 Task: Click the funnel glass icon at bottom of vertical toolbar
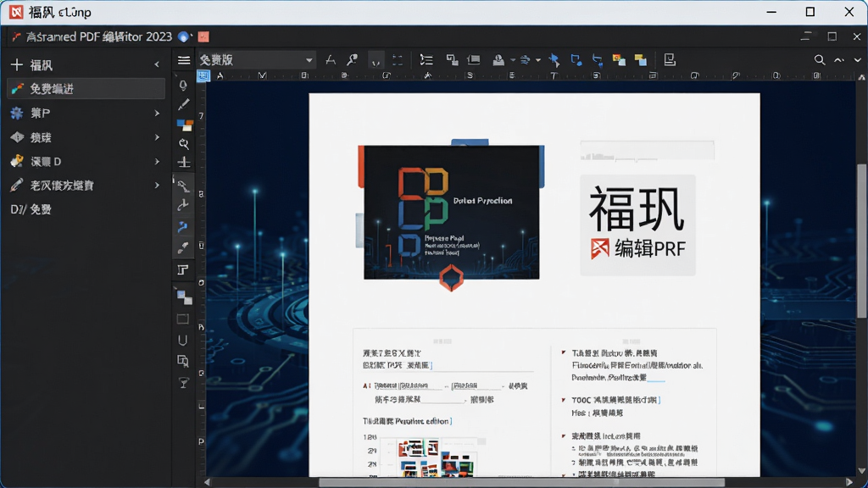click(x=183, y=383)
